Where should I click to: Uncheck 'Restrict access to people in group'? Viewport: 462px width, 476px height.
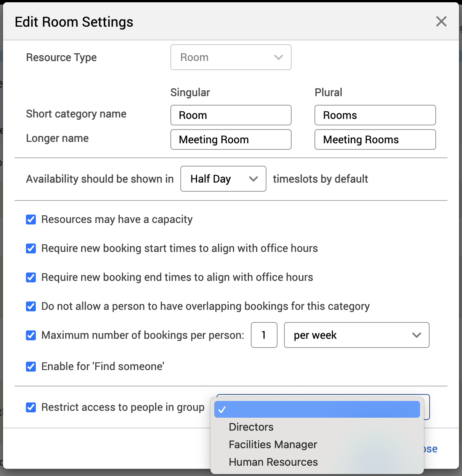(30, 407)
